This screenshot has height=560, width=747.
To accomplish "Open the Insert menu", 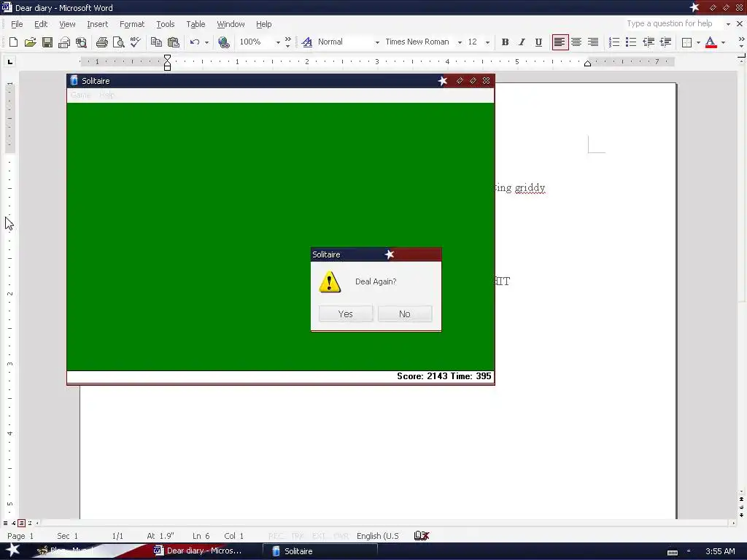I will (x=97, y=24).
